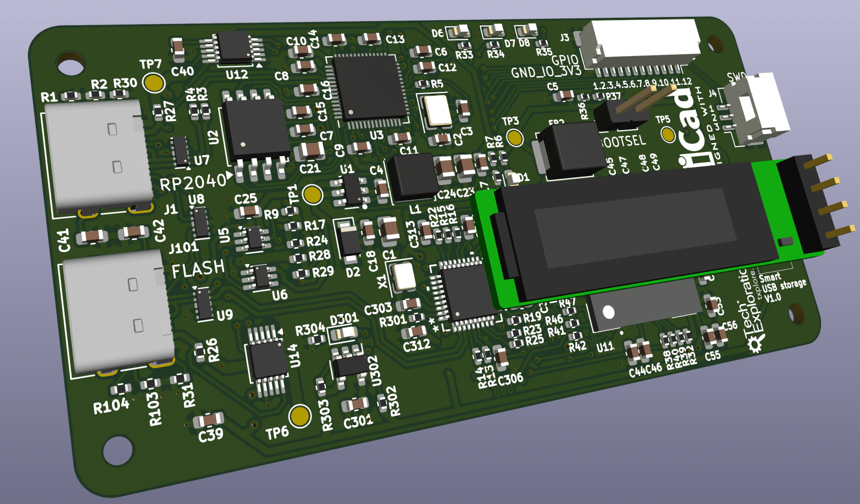
Task: Click the gold TP5 test point pad
Action: [668, 134]
